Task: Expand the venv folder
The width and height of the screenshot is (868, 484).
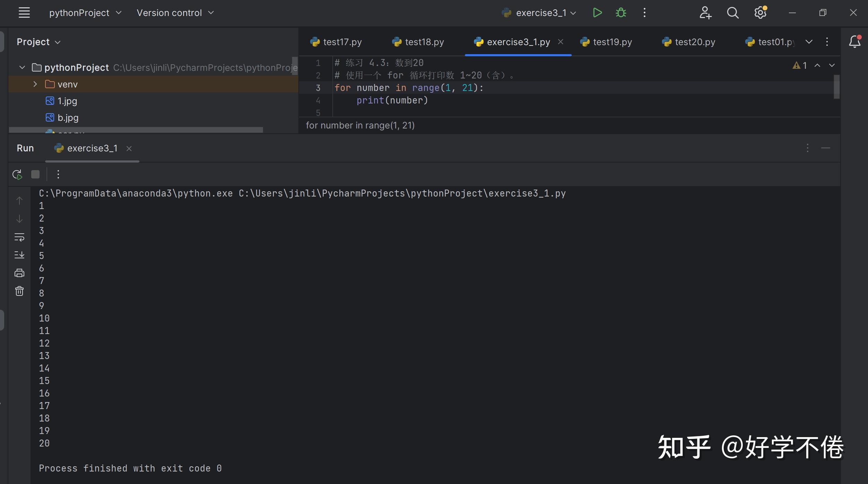Action: pos(35,84)
